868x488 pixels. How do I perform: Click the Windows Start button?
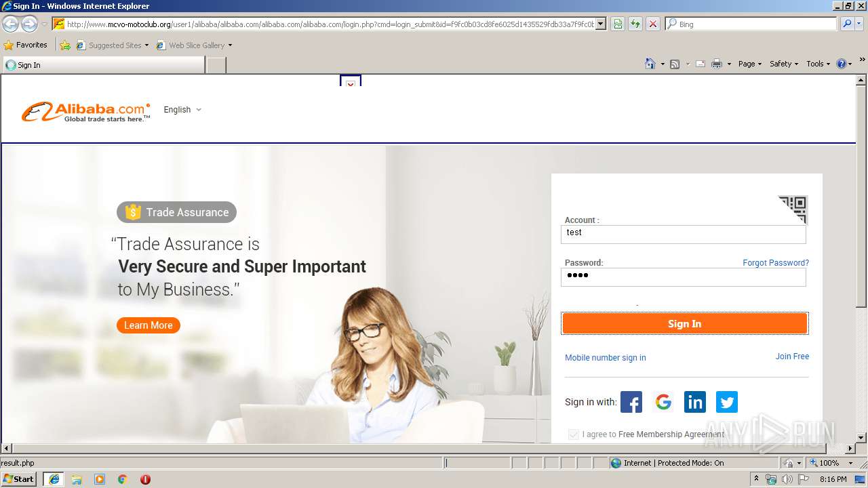click(x=19, y=479)
